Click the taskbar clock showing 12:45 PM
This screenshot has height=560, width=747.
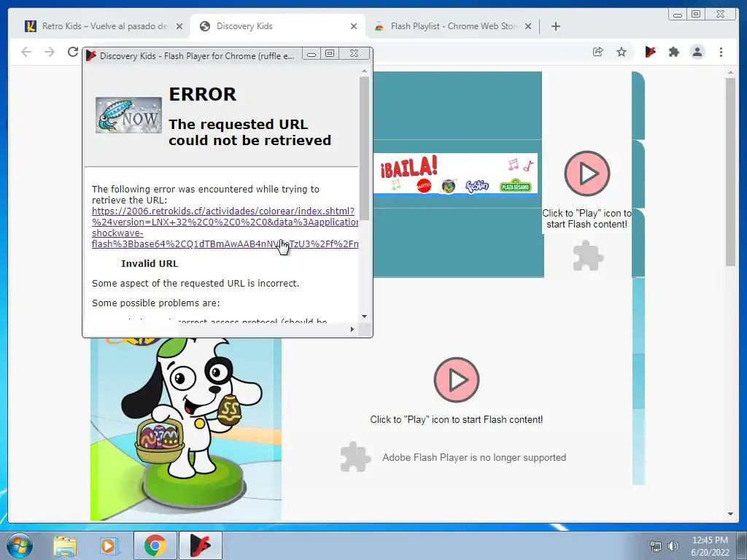[x=710, y=546]
